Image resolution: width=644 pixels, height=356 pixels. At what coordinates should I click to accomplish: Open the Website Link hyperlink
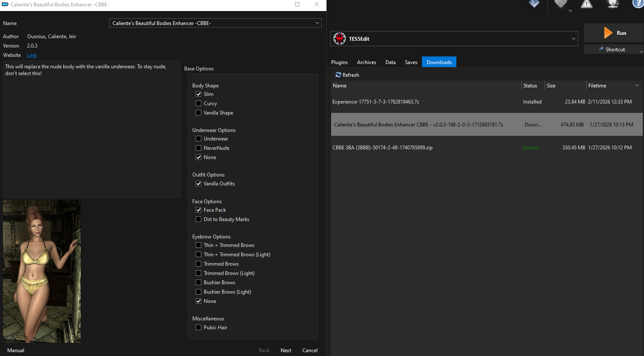tap(32, 55)
